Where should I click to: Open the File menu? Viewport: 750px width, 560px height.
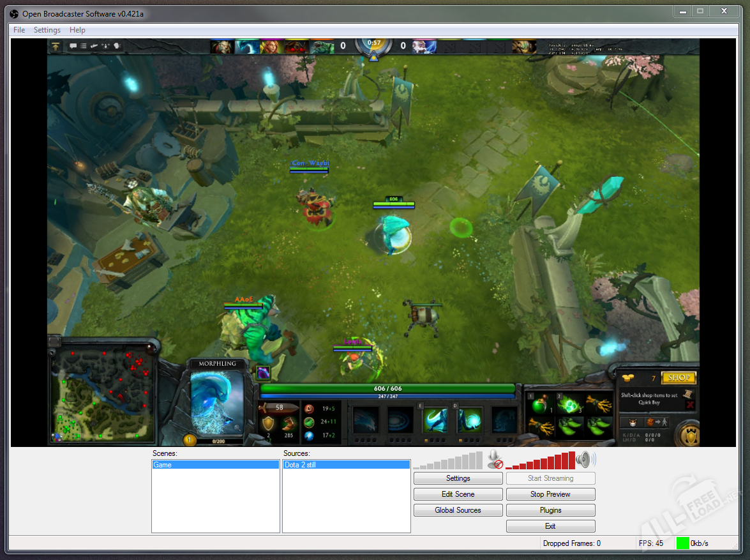tap(19, 30)
